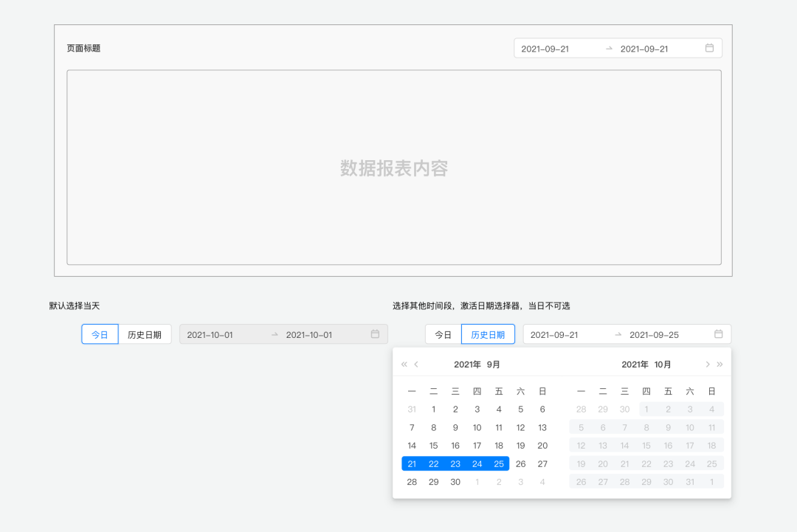Pick September 28 in the calendar

tap(412, 482)
